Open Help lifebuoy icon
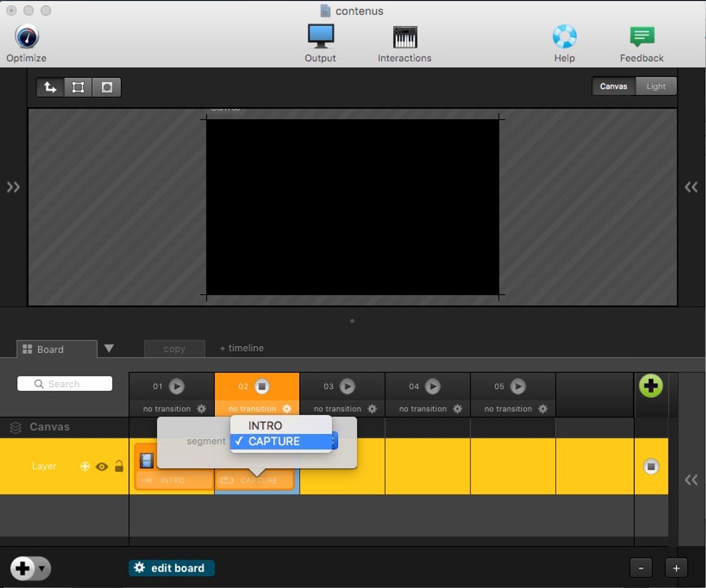 564,37
